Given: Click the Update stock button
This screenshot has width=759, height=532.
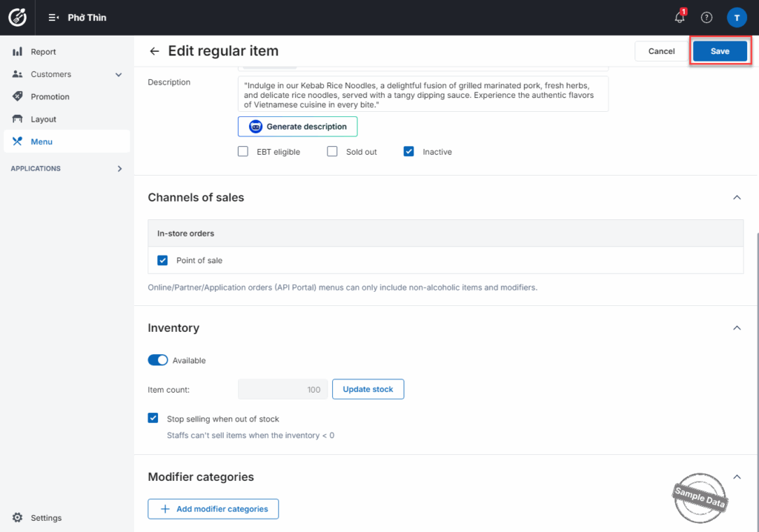Looking at the screenshot, I should pyautogui.click(x=368, y=389).
